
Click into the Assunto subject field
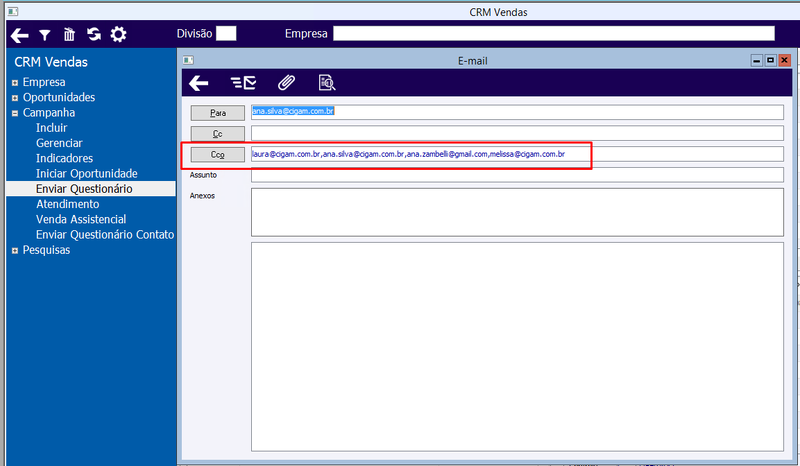point(517,175)
